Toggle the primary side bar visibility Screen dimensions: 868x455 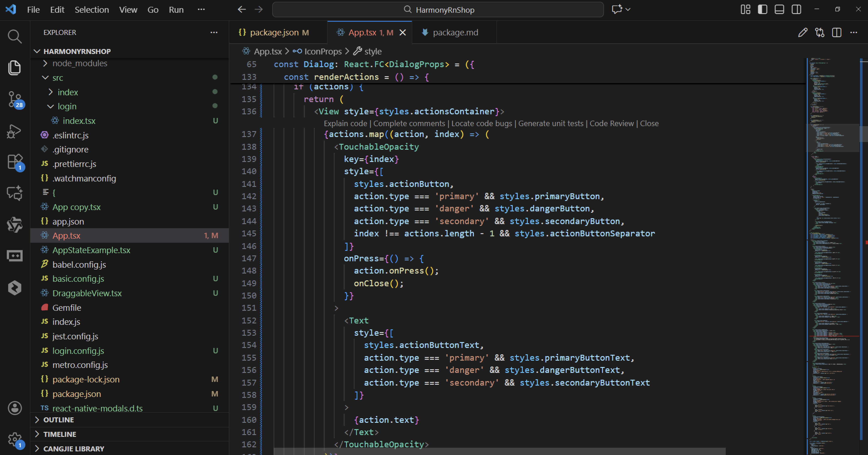[762, 10]
